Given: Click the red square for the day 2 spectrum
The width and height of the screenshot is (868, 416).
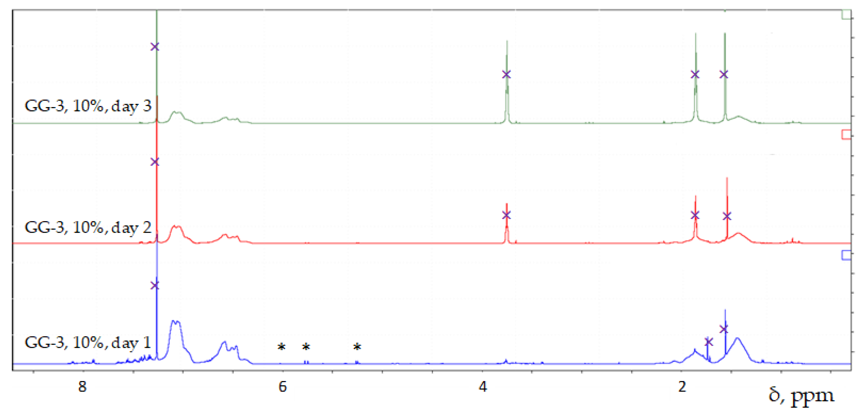Looking at the screenshot, I should tap(846, 135).
